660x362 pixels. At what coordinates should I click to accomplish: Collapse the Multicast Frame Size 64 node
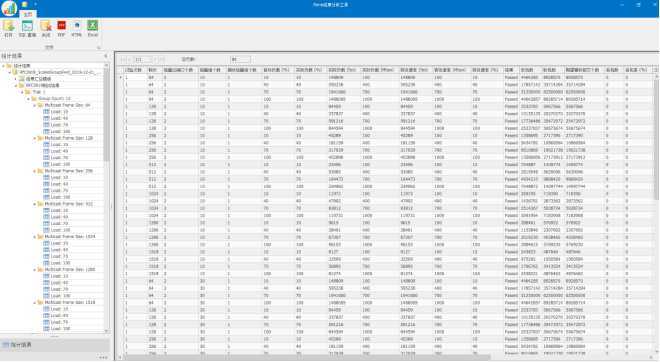35,105
